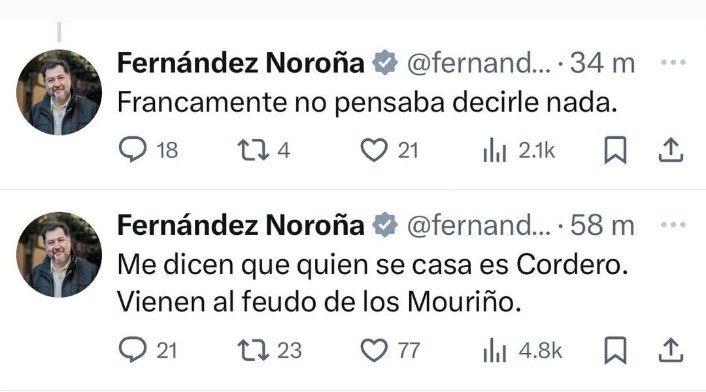Open more options on the 58 m tweet
This screenshot has width=706, height=392.
click(x=673, y=225)
